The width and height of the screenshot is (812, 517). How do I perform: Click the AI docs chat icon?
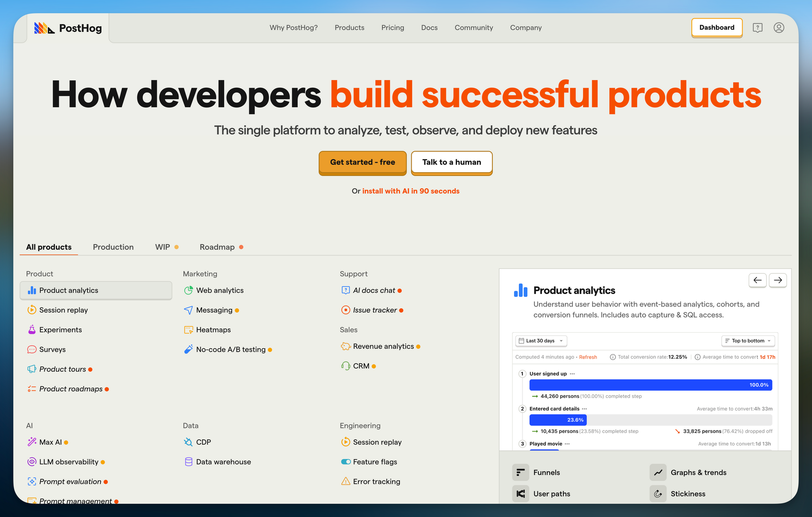[346, 290]
